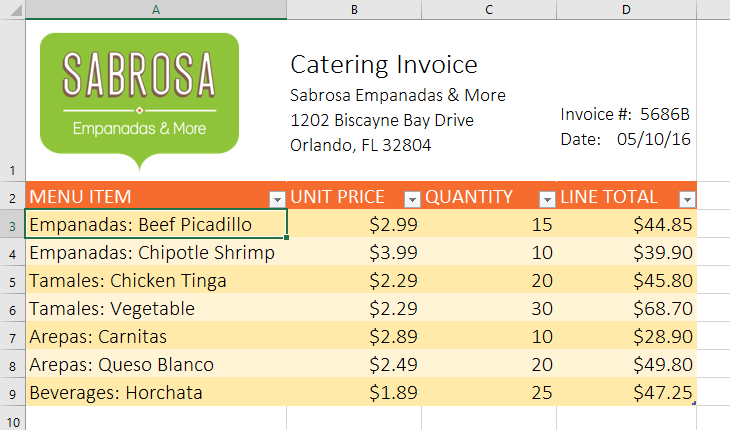Click the table resize handle corner
The width and height of the screenshot is (730, 430).
(693, 403)
